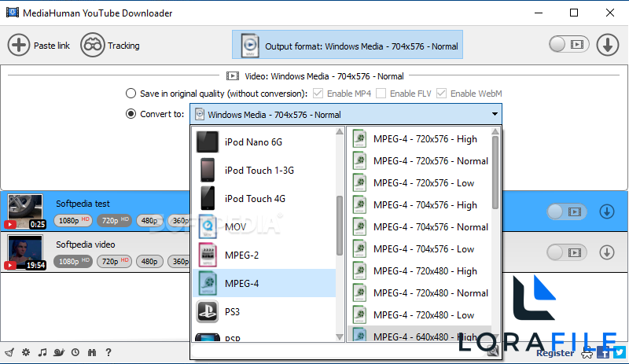Toggle video mode switch for Softpedia test
The height and width of the screenshot is (364, 629).
[x=566, y=211]
